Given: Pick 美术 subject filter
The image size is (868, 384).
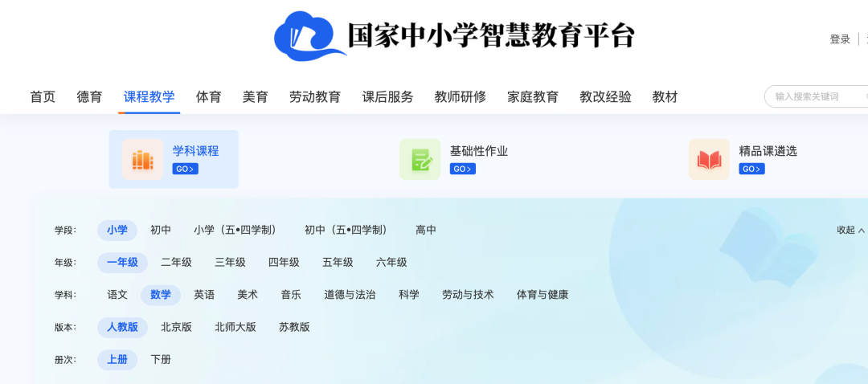Looking at the screenshot, I should click(248, 295).
